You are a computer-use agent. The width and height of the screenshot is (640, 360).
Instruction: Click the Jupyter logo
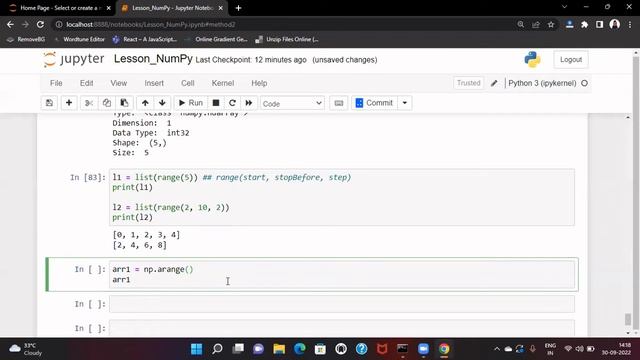click(x=73, y=59)
